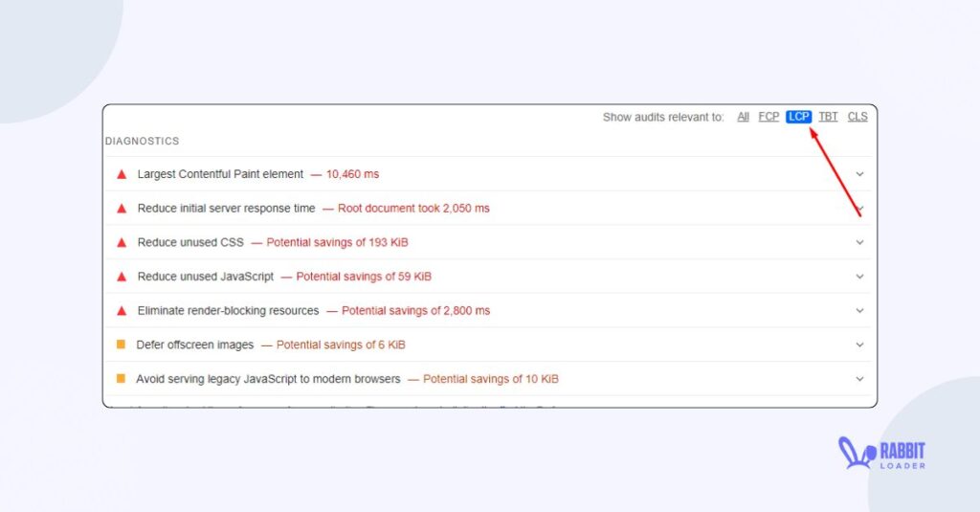This screenshot has height=512, width=980.
Task: Open the Eliminate render-blocking resources audit title
Action: pos(228,311)
